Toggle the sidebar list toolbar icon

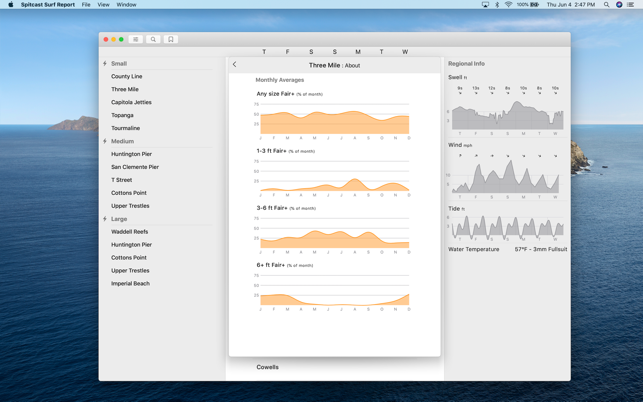[135, 39]
